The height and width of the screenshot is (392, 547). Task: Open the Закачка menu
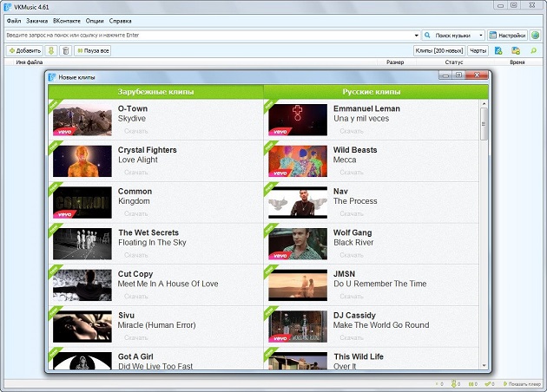tap(36, 21)
